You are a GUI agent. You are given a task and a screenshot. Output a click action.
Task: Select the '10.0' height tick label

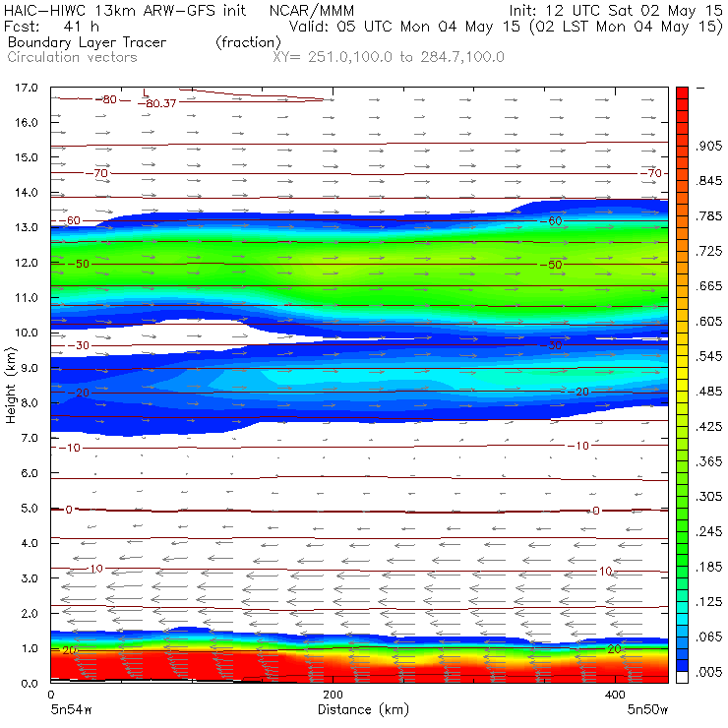[x=27, y=333]
